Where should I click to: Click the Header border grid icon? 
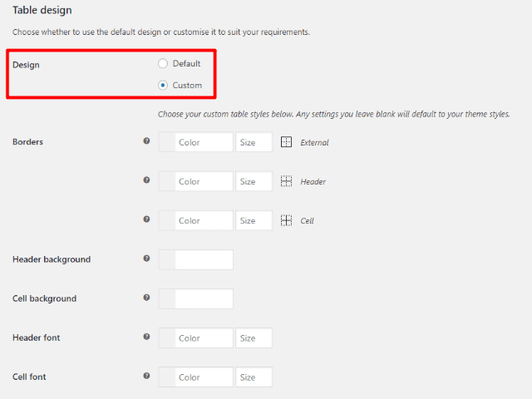pos(287,181)
